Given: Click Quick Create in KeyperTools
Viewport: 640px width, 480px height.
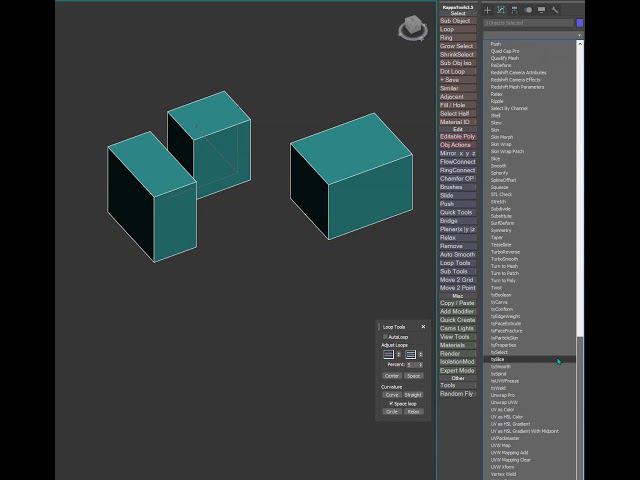Looking at the screenshot, I should (x=458, y=320).
